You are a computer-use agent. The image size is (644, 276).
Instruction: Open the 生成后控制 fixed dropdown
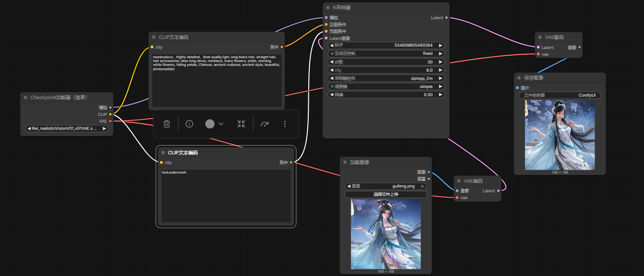386,53
